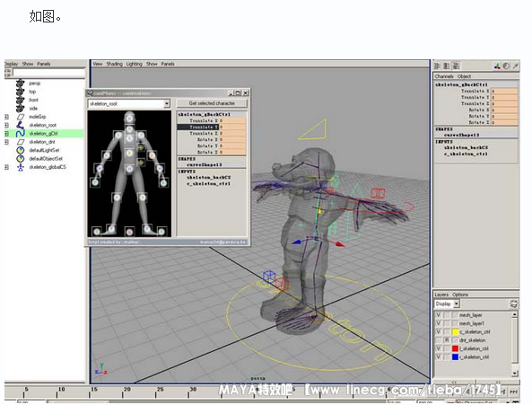Expand the skeleton_root node in outliner

6,125
